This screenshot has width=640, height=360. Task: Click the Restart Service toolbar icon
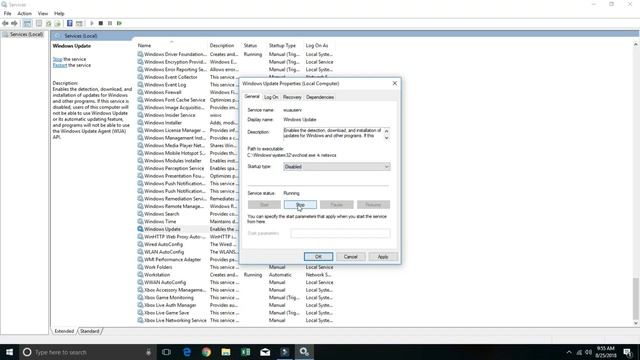119,23
